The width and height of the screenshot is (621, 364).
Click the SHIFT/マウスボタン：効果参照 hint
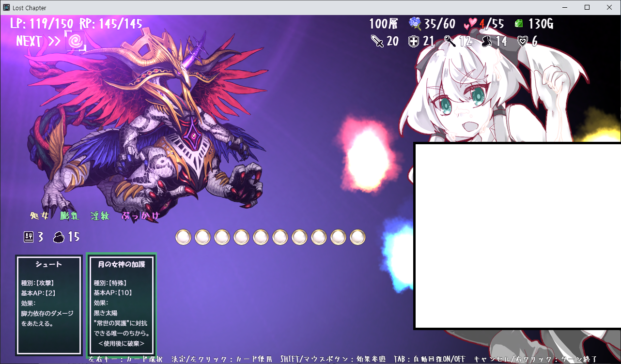click(x=333, y=360)
